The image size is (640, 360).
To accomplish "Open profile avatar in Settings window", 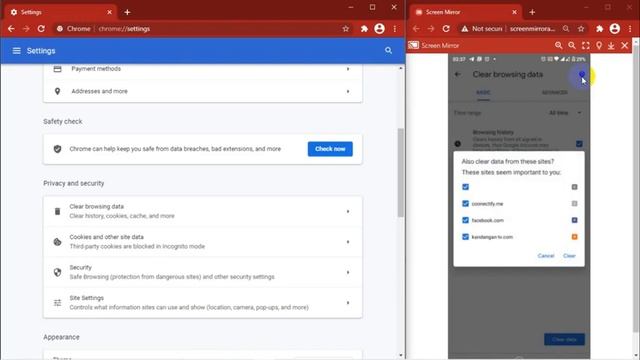I will click(x=380, y=29).
